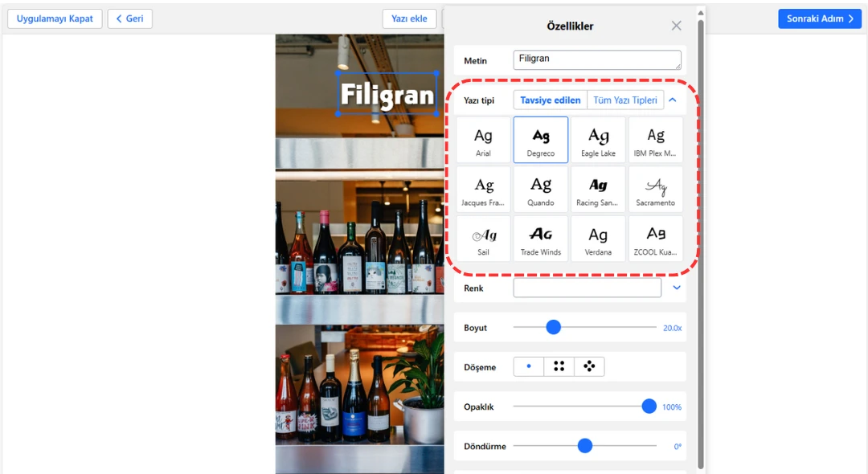Click the Sonraki Adım button
The image size is (868, 474).
[x=819, y=18]
